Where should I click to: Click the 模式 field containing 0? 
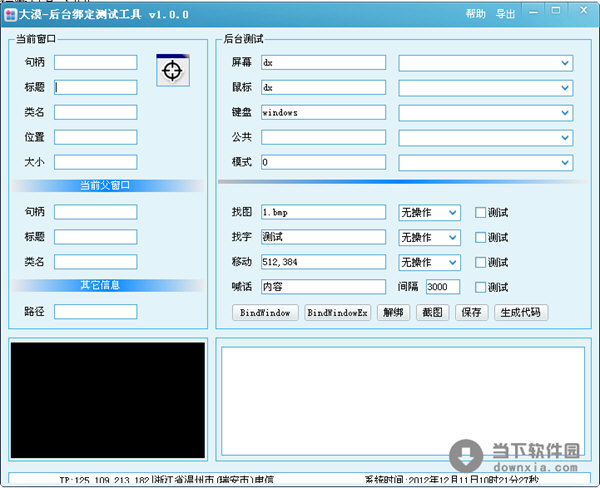tap(323, 162)
